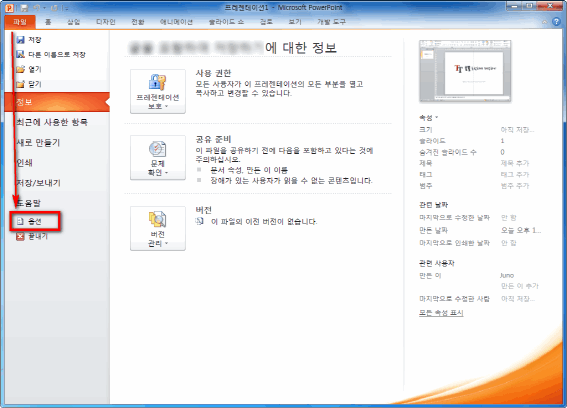Click the PowerPoint logo icon in title bar
This screenshot has width=567, height=408.
pos(9,8)
